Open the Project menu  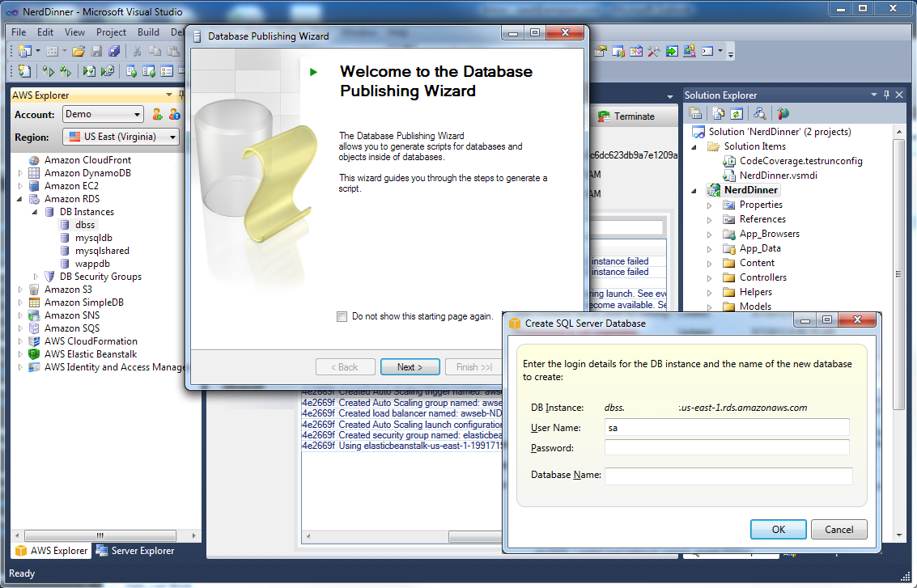tap(111, 32)
